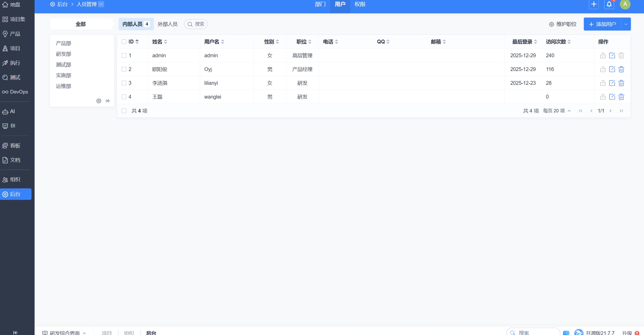Open the notification bell in the header
The width and height of the screenshot is (644, 335).
pos(609,4)
